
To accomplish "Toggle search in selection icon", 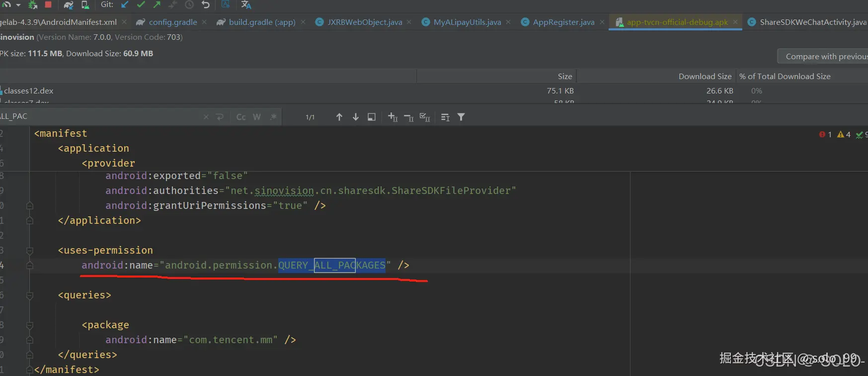I will pos(371,117).
